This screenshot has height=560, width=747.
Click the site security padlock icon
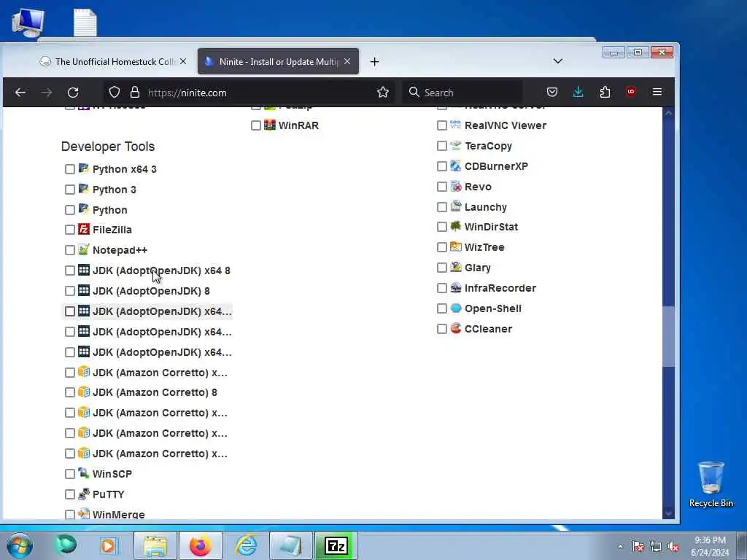coord(135,93)
